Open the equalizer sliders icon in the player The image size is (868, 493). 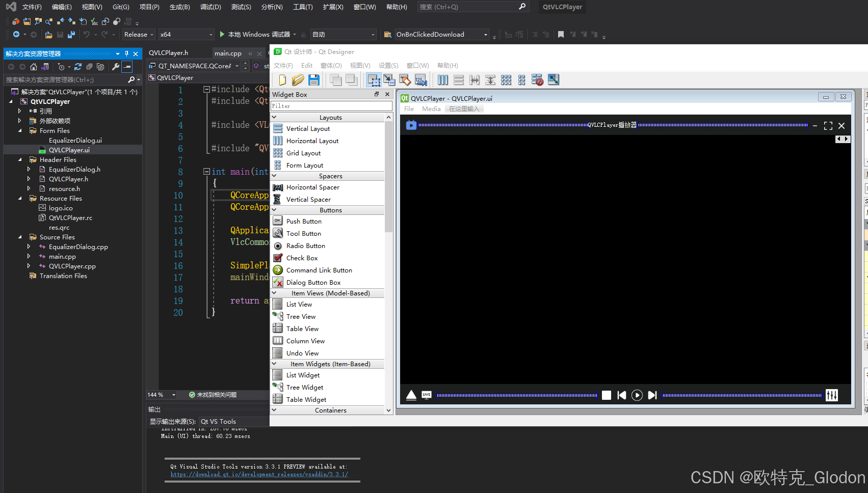coord(832,395)
